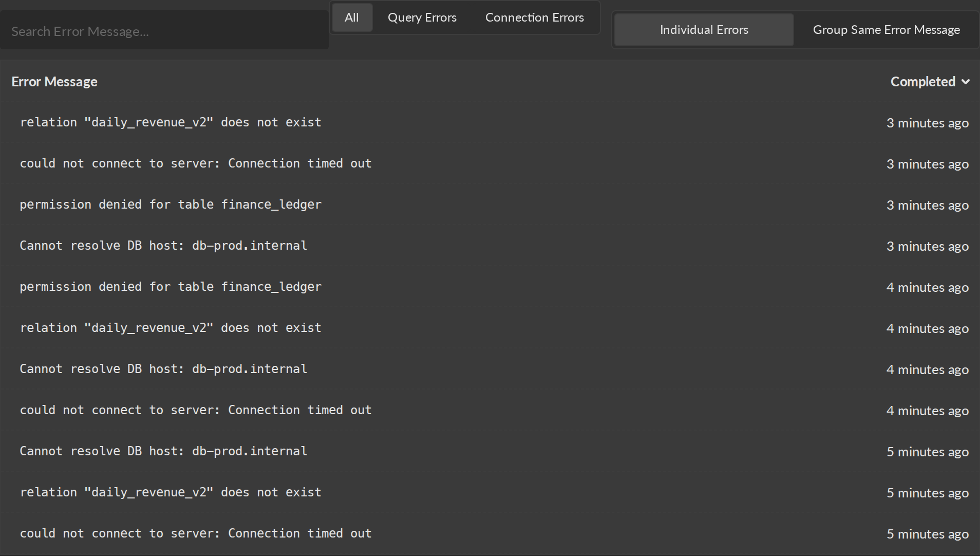
Task: Switch to Connection Errors tab
Action: click(x=535, y=17)
